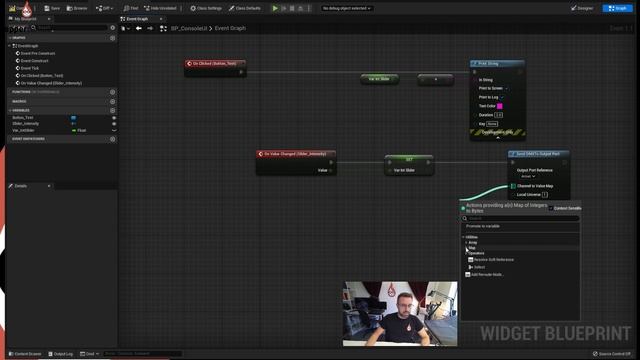This screenshot has height=360, width=640.
Task: Click the Stop button in the play controls
Action: tap(292, 8)
